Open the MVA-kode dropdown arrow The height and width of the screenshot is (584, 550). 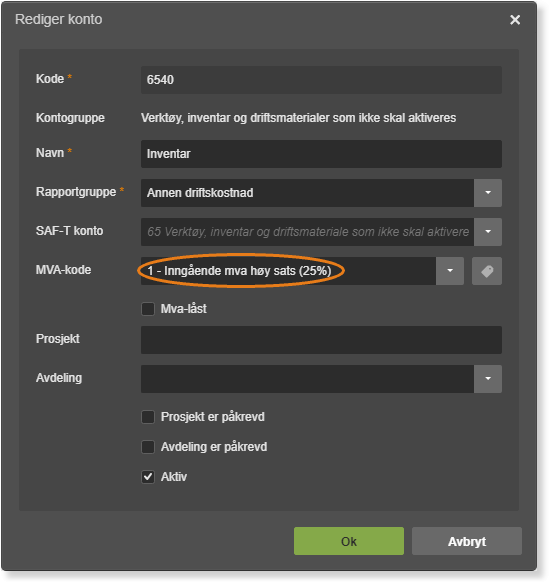450,271
